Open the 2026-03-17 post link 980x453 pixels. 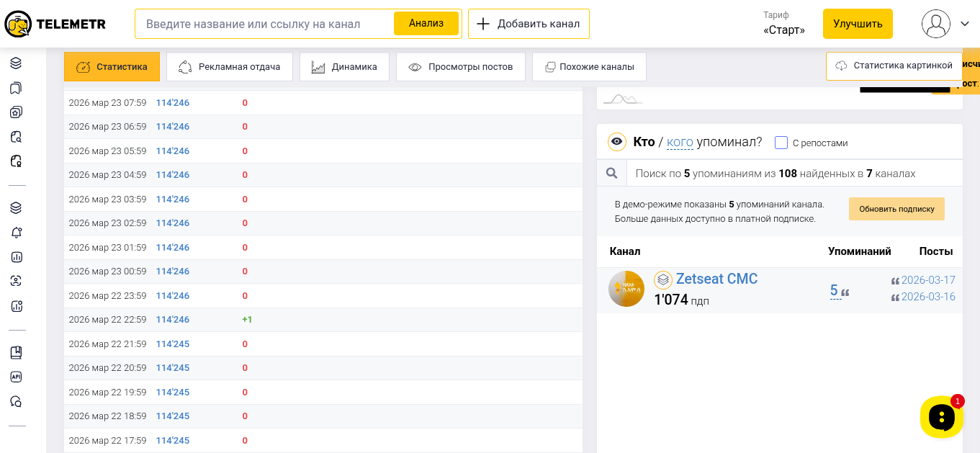point(927,280)
